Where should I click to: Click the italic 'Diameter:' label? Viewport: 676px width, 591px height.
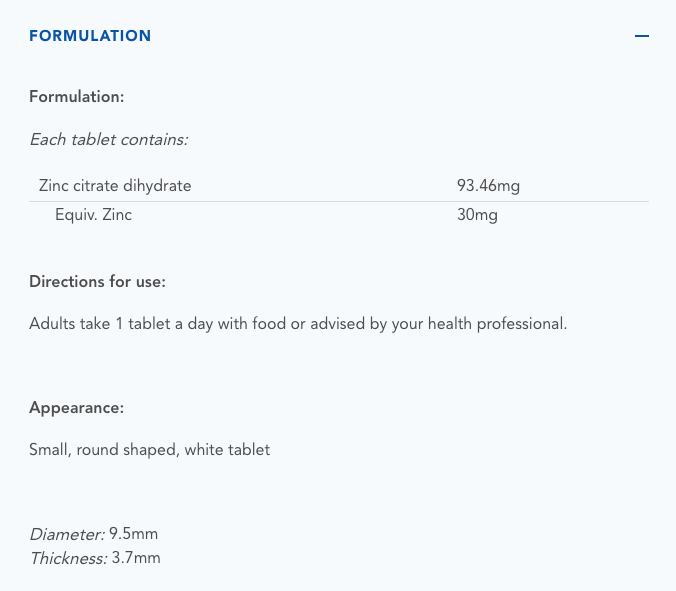click(66, 535)
